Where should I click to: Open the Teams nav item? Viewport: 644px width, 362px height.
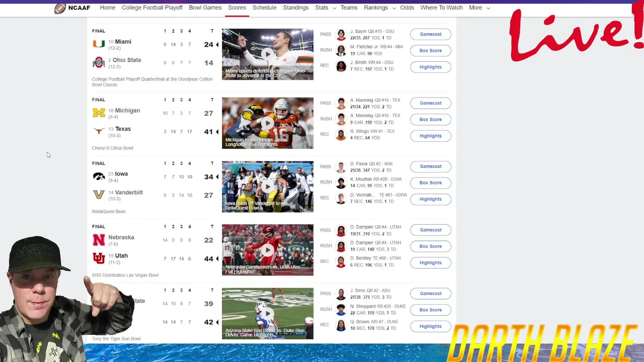point(349,8)
